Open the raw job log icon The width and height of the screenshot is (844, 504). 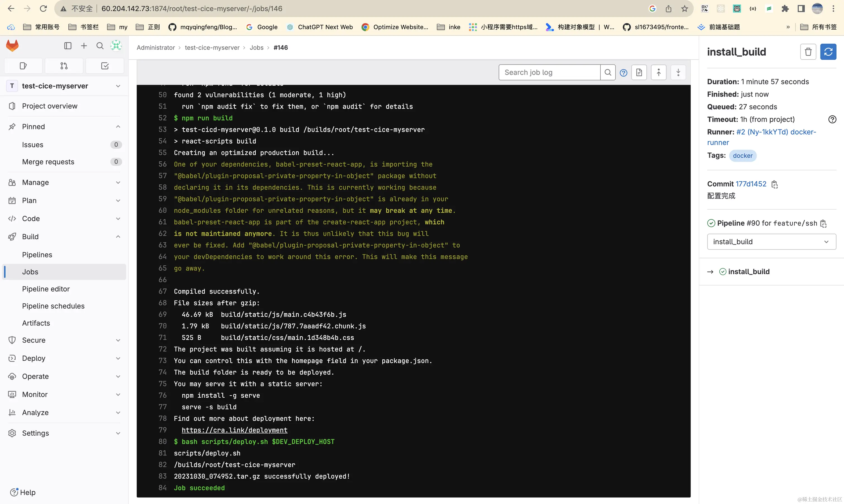[x=639, y=72]
